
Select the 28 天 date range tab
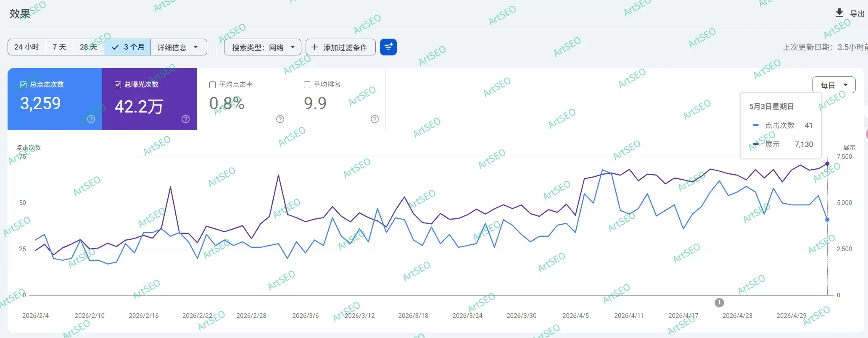(89, 47)
